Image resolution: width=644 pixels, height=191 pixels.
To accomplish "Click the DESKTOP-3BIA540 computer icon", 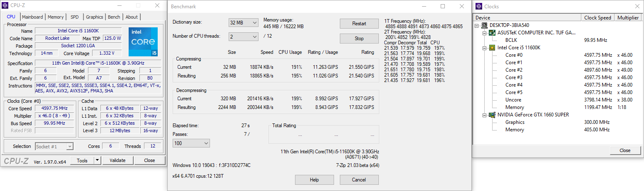I will pyautogui.click(x=485, y=25).
